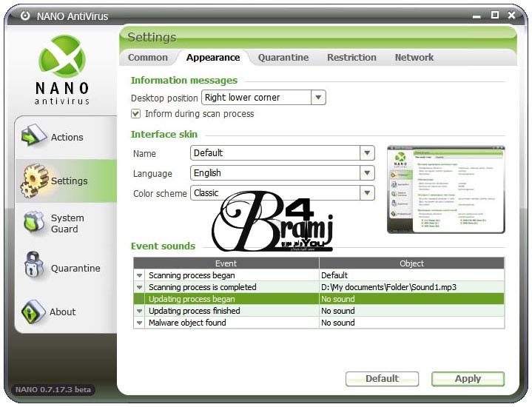Viewport: 532px width, 407px height.
Task: Switch to the Network tab
Action: pyautogui.click(x=414, y=58)
